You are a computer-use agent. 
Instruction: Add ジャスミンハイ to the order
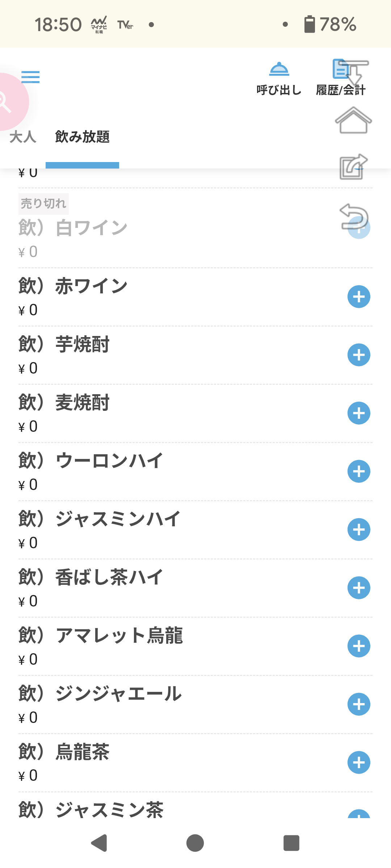tap(358, 530)
